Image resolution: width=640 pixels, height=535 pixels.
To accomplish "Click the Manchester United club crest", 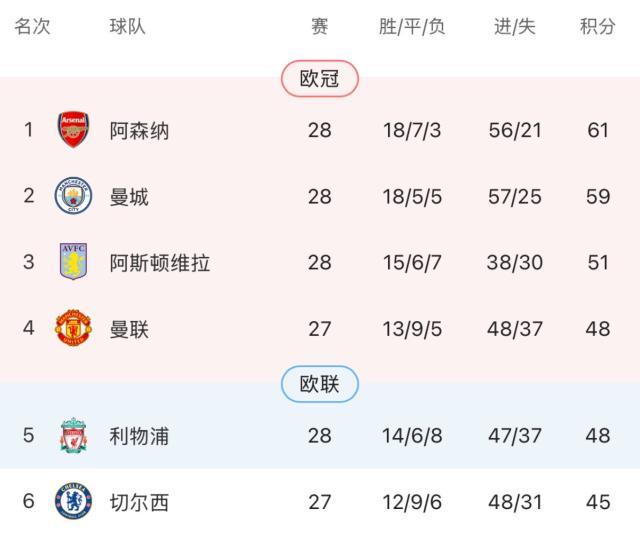I will pyautogui.click(x=73, y=329).
